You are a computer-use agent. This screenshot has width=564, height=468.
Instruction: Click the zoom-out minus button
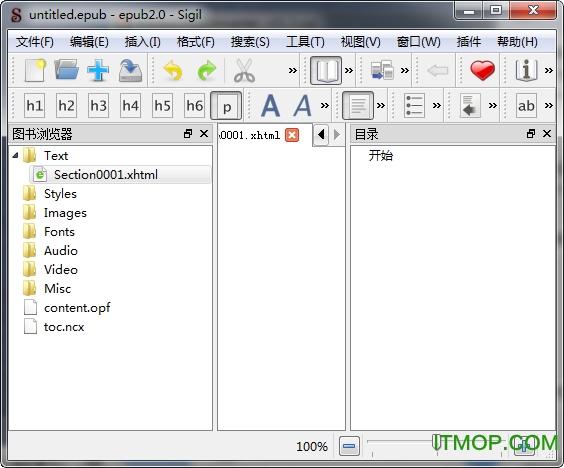tap(349, 446)
